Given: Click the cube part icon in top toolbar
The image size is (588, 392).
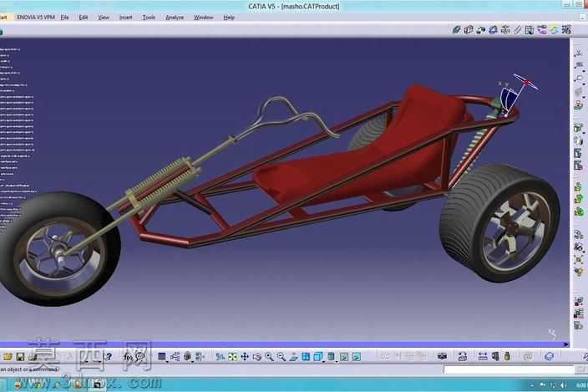Looking at the screenshot, I should 469,29.
